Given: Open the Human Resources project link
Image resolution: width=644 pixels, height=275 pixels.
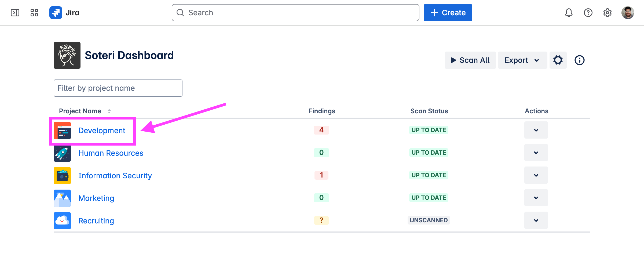Looking at the screenshot, I should pos(111,153).
